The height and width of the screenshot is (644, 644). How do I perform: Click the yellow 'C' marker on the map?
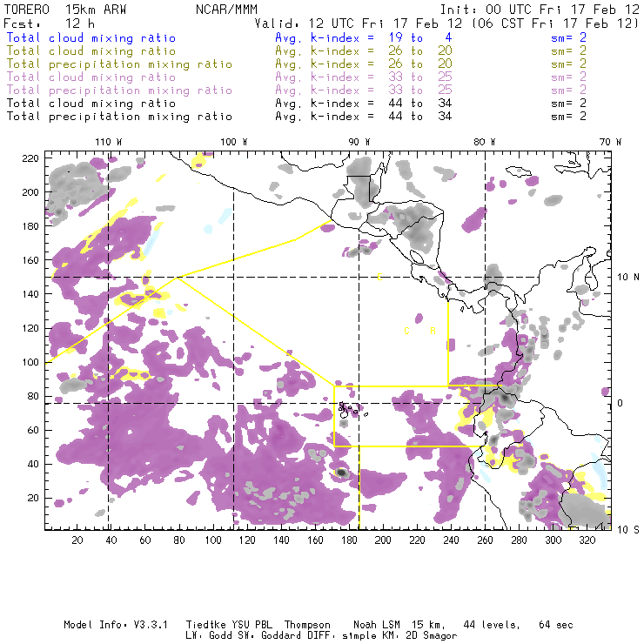pyautogui.click(x=406, y=331)
